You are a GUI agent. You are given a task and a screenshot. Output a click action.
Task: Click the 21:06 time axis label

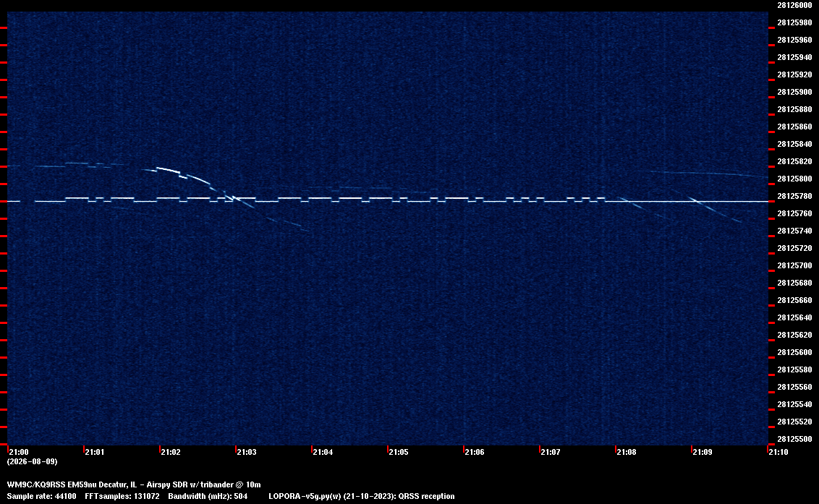[x=475, y=452]
